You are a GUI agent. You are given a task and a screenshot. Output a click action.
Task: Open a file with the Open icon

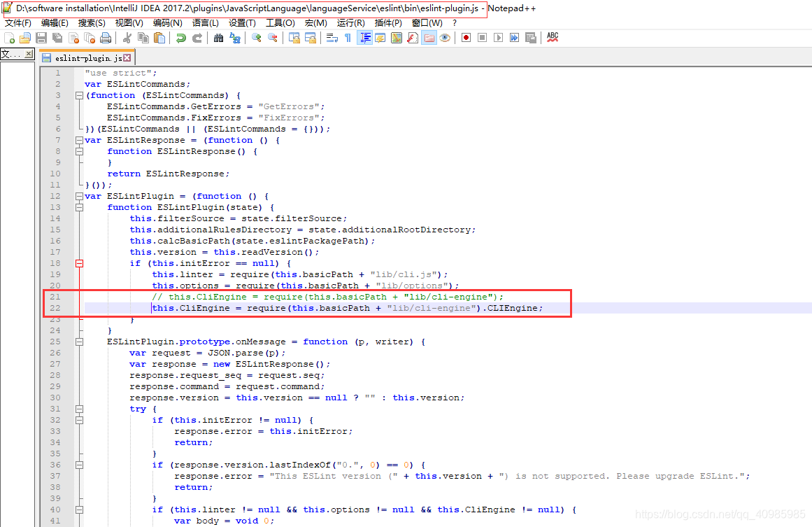pos(27,37)
